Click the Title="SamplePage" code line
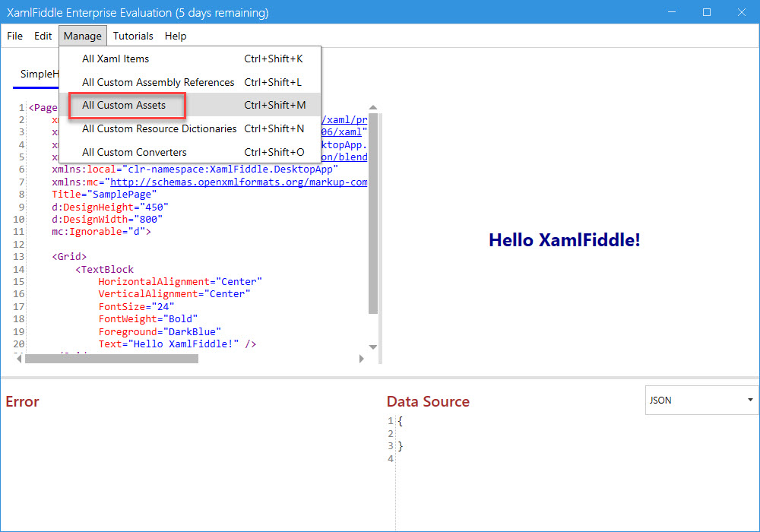760x532 pixels. tap(104, 195)
